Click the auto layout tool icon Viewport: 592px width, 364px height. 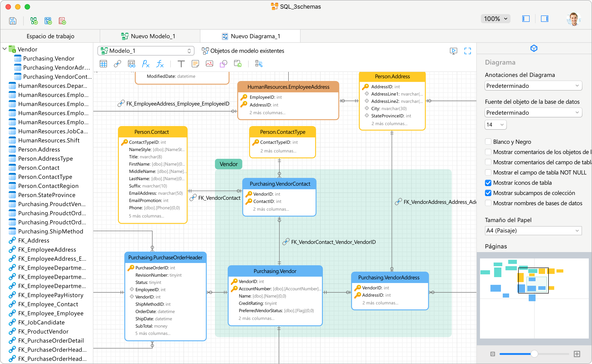259,64
